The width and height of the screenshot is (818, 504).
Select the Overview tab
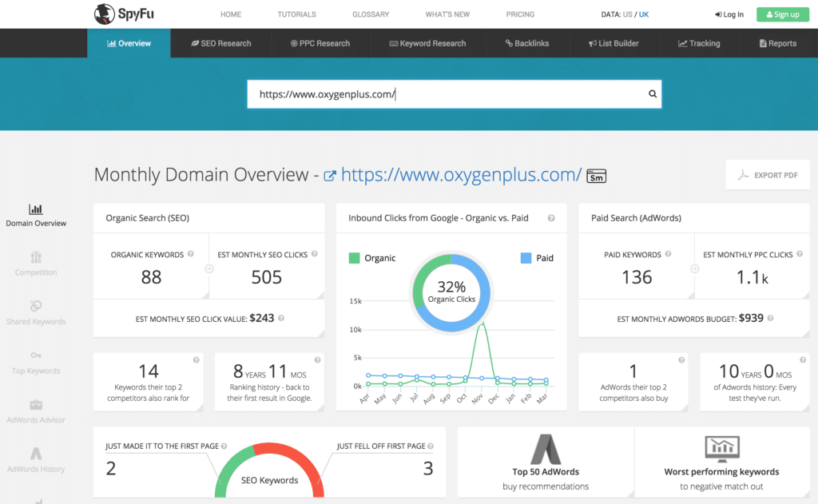coord(129,43)
